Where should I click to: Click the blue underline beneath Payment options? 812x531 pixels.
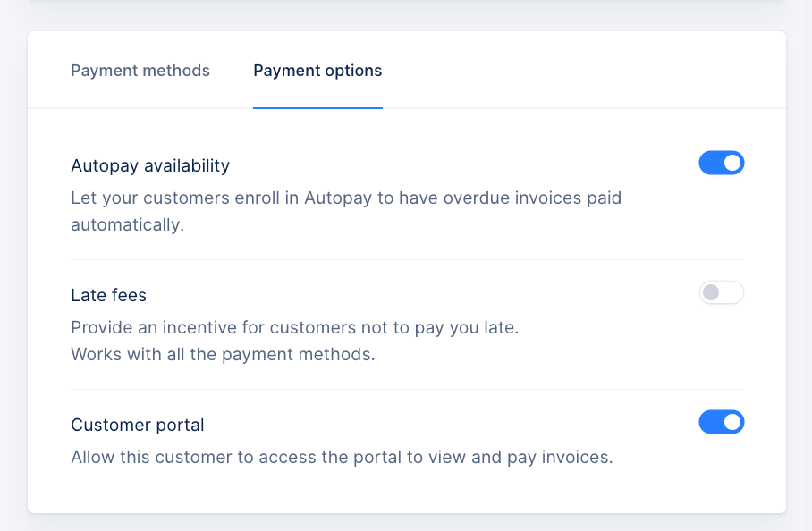coord(317,107)
